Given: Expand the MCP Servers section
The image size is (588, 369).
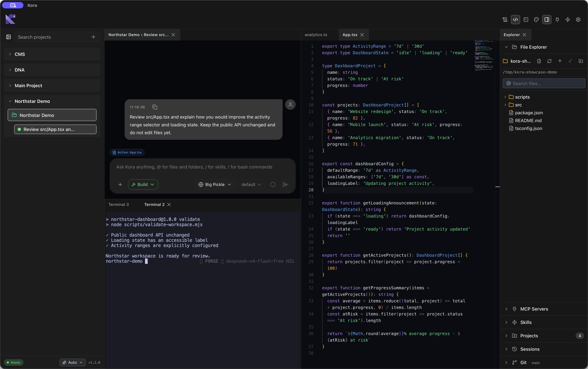Looking at the screenshot, I should (544, 309).
